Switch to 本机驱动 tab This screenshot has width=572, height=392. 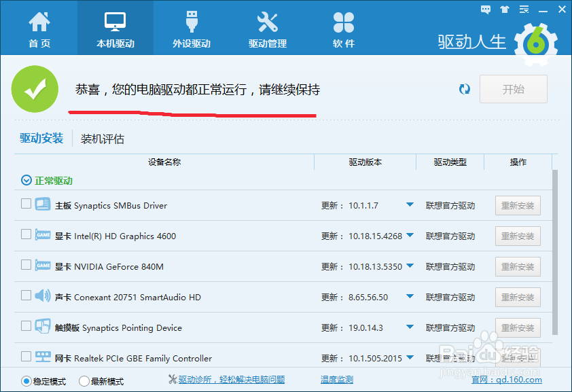point(115,29)
